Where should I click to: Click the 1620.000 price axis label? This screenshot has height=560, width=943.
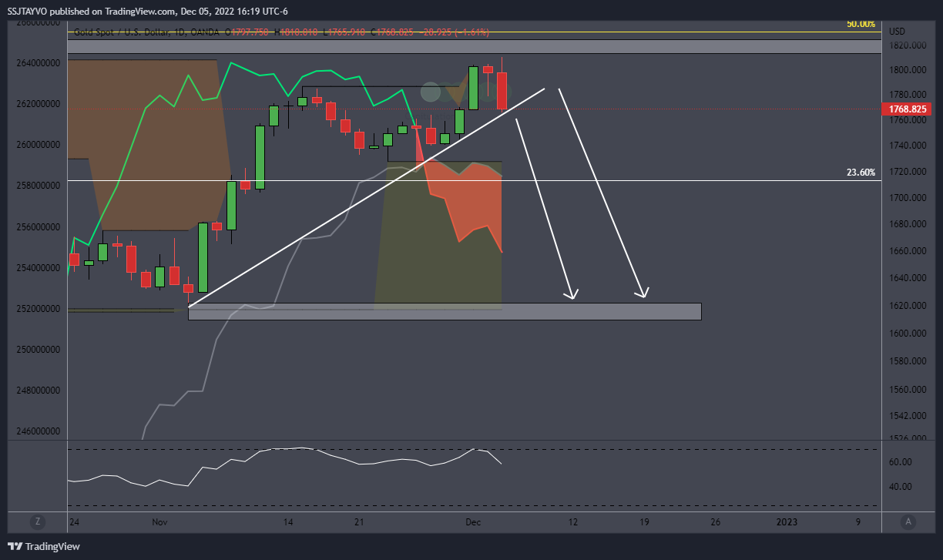point(906,306)
